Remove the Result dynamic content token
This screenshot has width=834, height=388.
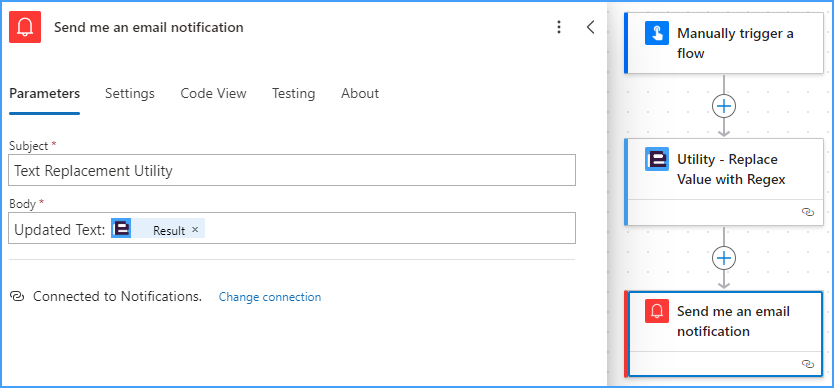coord(195,229)
